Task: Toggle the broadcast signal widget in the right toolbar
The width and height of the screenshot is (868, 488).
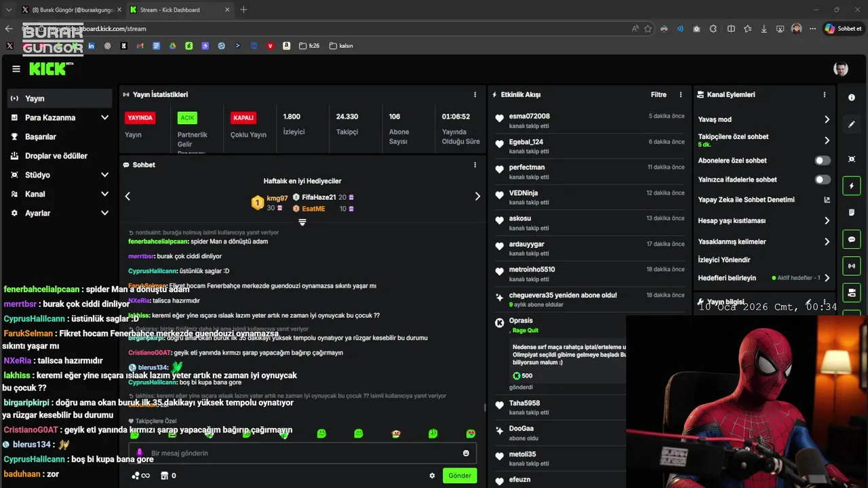Action: coord(852,266)
